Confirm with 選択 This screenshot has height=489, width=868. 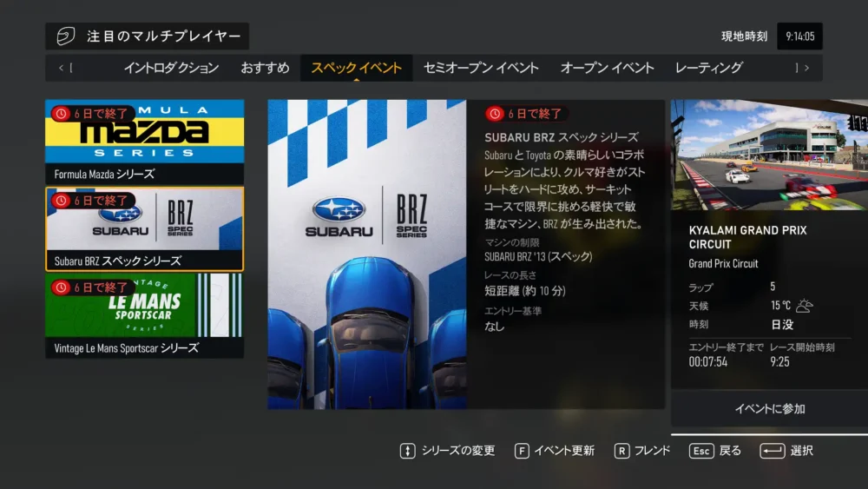801,451
